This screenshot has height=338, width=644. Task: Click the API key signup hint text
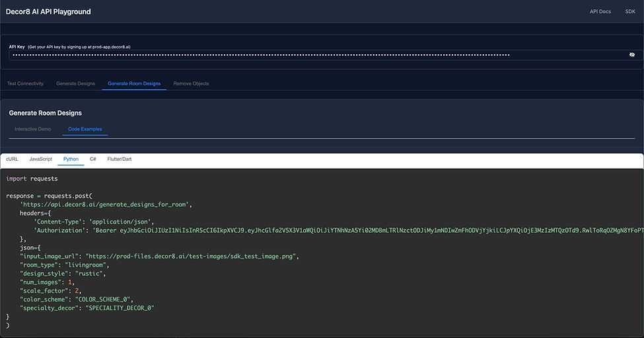[79, 47]
